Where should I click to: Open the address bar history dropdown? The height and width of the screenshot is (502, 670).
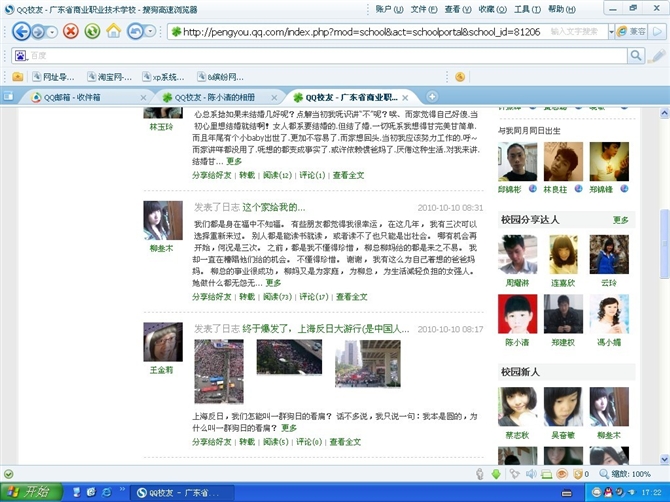[611, 32]
